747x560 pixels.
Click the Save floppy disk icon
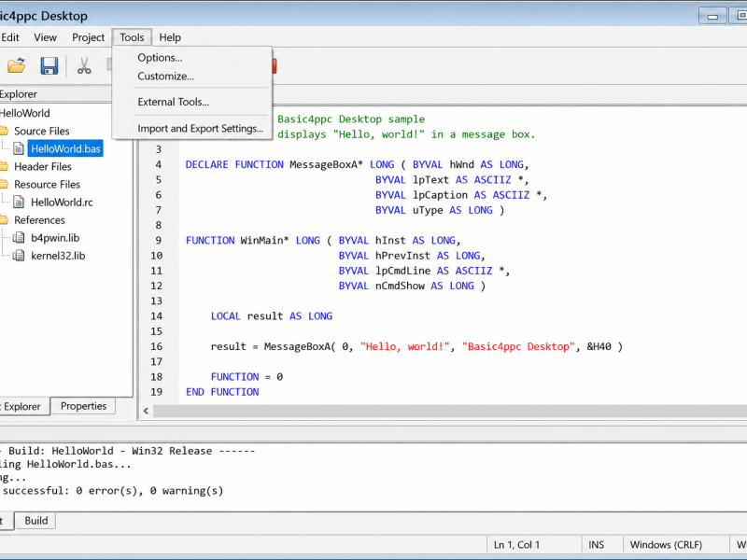49,65
